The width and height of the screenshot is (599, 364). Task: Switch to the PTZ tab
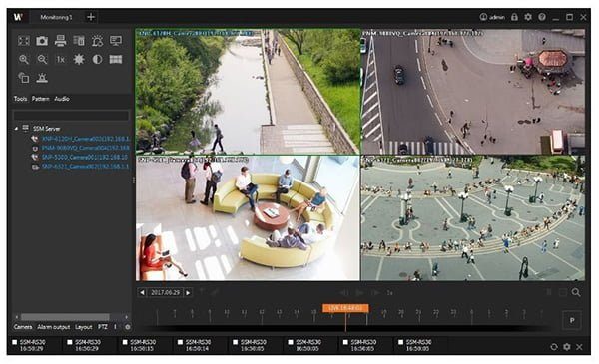[102, 327]
